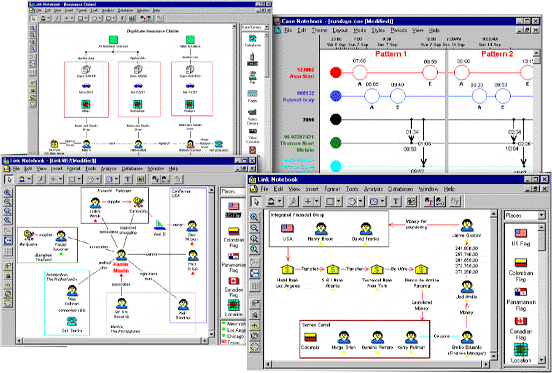
Task: Click the front Places palette scrollbar thumb
Action: (x=542, y=240)
